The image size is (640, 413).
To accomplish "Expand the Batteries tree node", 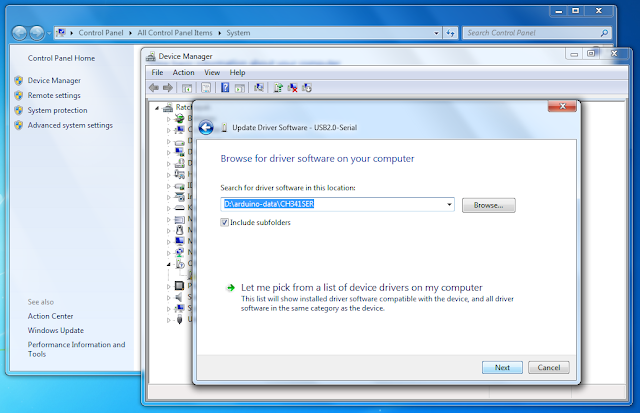I will pyautogui.click(x=168, y=119).
